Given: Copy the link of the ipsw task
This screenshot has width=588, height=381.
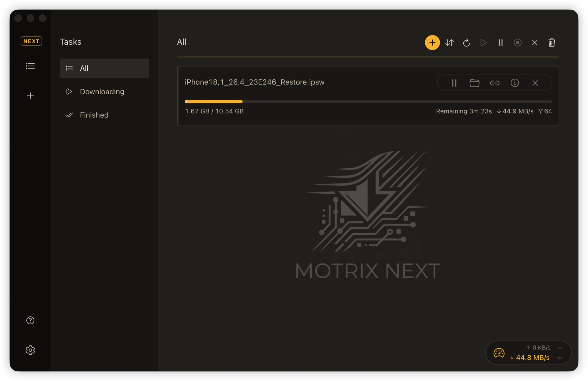Looking at the screenshot, I should coord(495,83).
